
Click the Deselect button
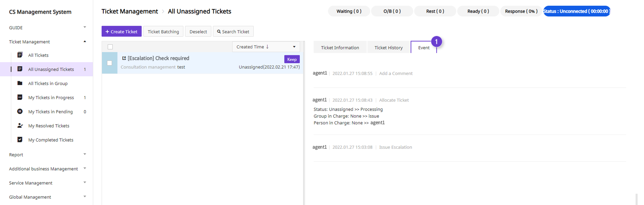coord(198,31)
